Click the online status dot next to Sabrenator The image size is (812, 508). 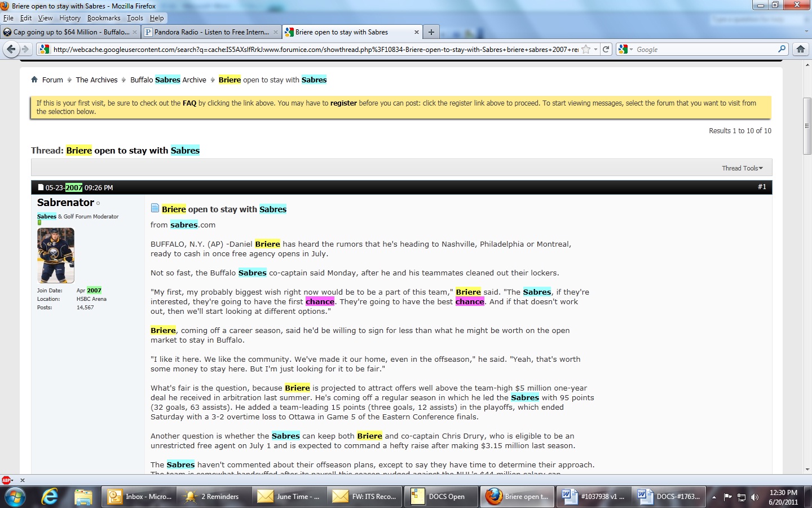click(x=98, y=203)
